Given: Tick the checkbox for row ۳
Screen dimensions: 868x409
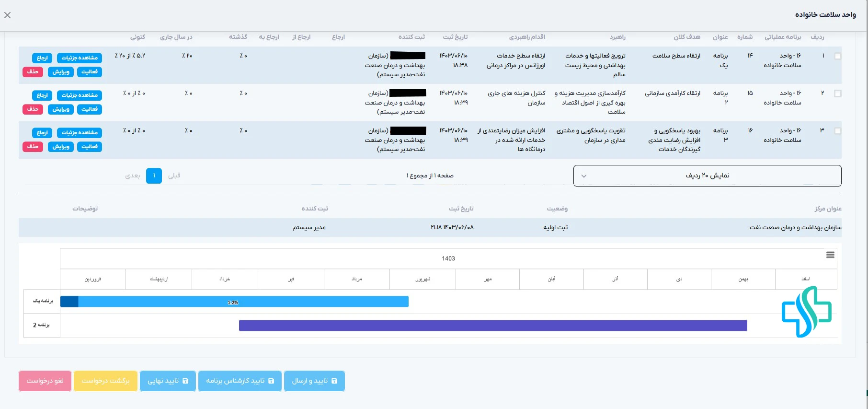Looking at the screenshot, I should [x=837, y=131].
